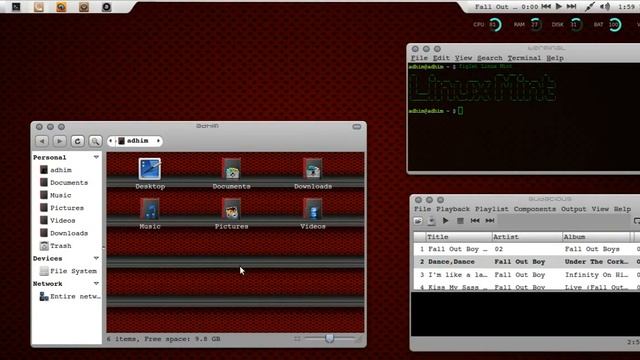Screen dimensions: 640x360
Task: Go forward in the file manager
Action: [59, 141]
